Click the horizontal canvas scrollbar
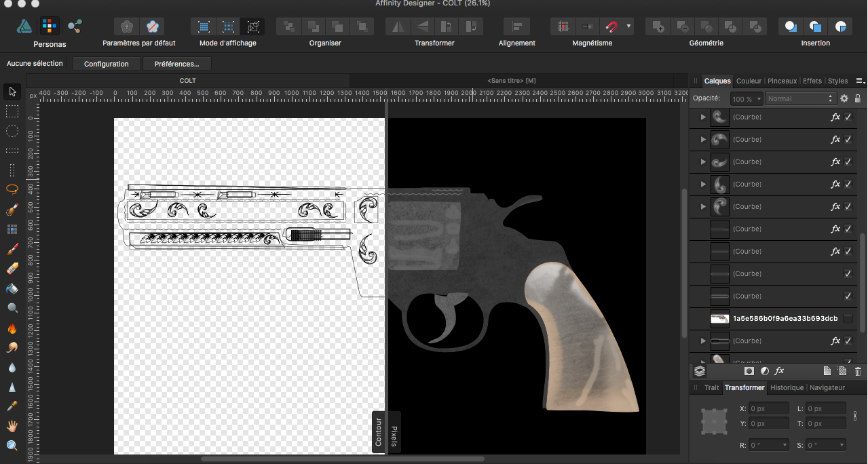 (x=343, y=459)
